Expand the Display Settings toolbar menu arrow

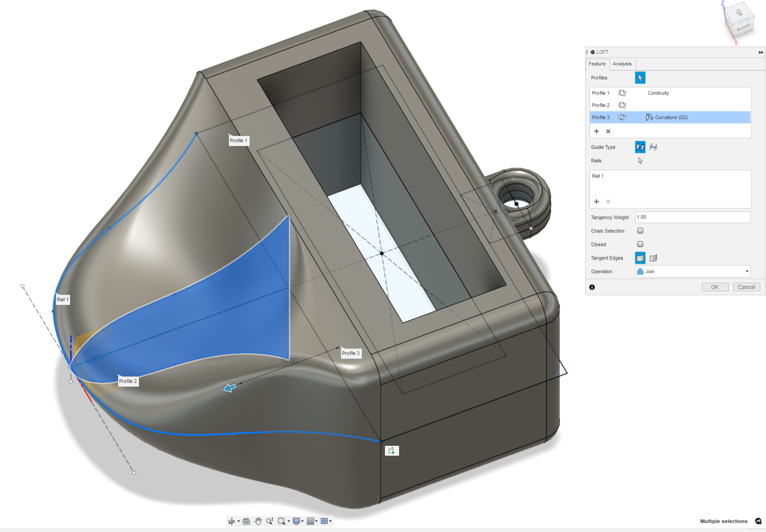click(302, 521)
